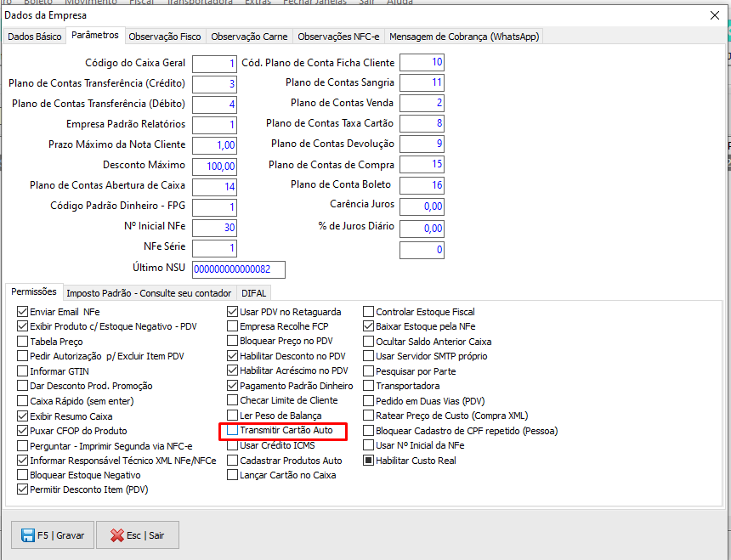Screen dimensions: 731x560
Task: Tick the Ler Peso de Balança checkbox
Action: coord(233,416)
